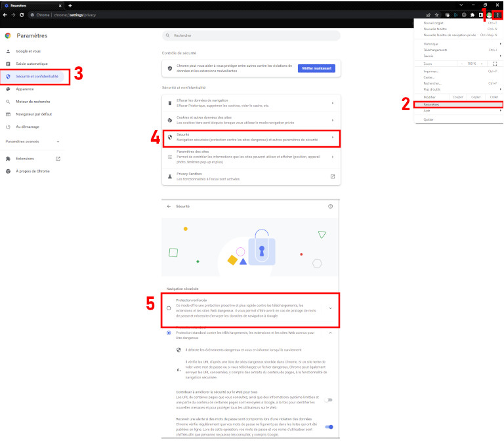
Task: Click the Google et vous person icon
Action: click(x=8, y=51)
